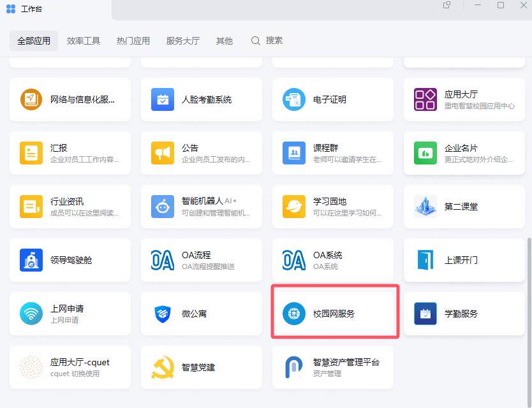Screen dimensions: 532x408
Task: Open the 学勤服务 app tile
Action: click(464, 314)
